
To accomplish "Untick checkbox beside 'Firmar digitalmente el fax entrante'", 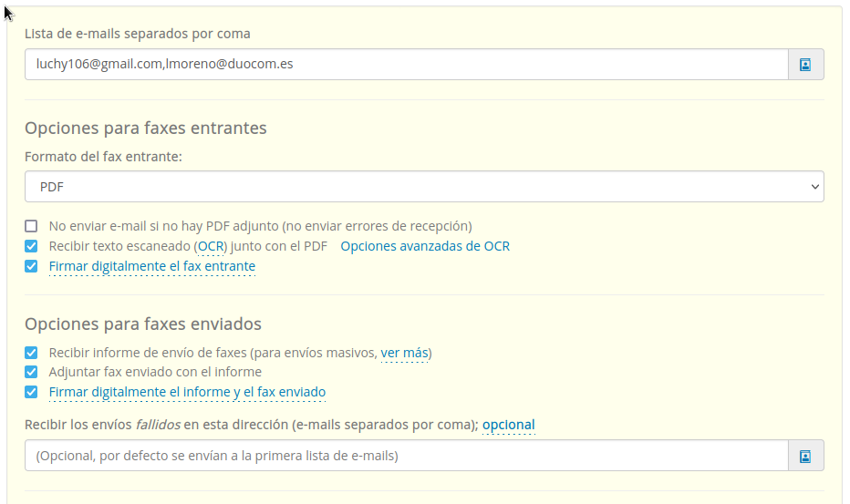I will [32, 266].
